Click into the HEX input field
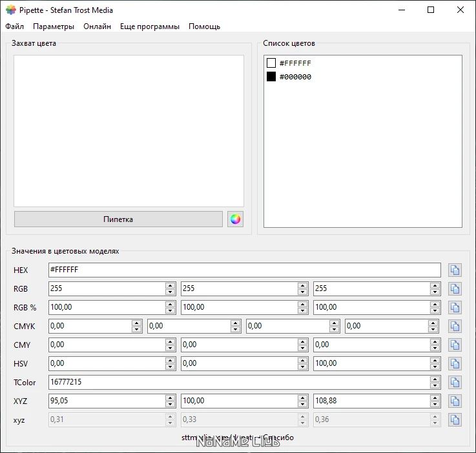Screen dimensions: 476x453 pyautogui.click(x=244, y=270)
